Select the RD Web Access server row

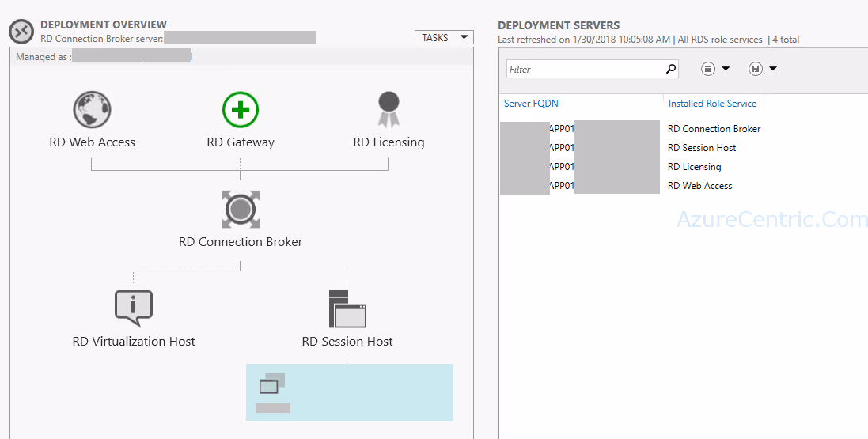[684, 185]
